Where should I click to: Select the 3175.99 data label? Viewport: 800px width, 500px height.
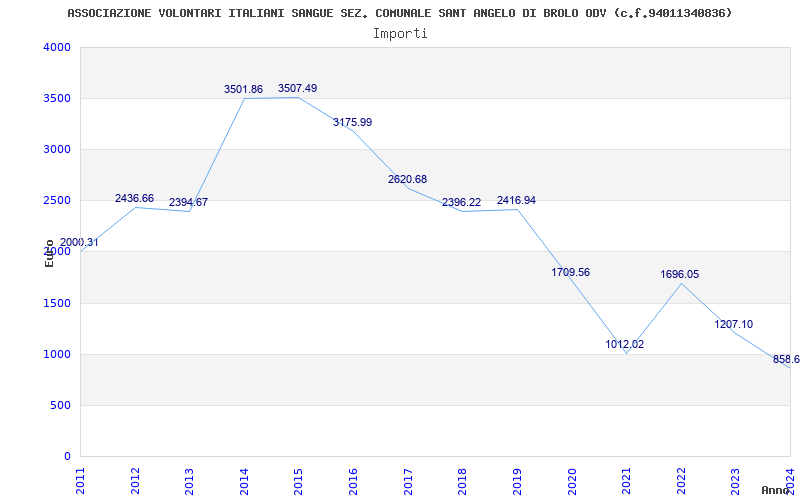(x=353, y=122)
